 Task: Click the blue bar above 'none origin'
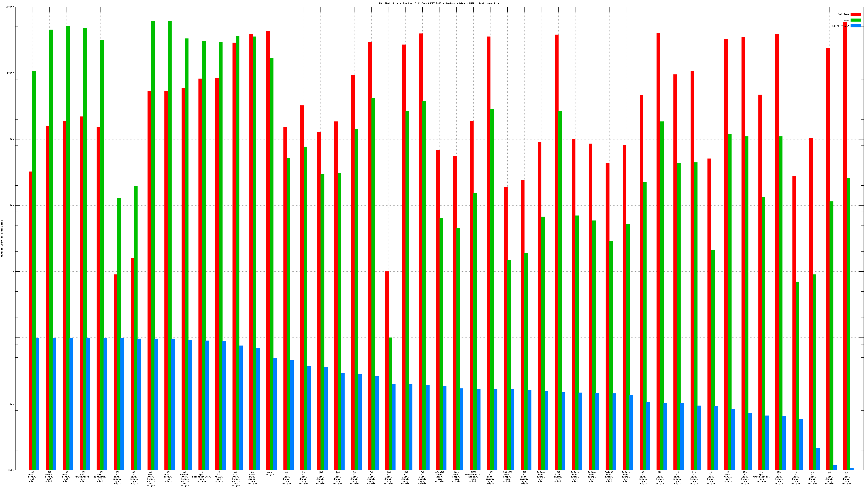tap(275, 414)
